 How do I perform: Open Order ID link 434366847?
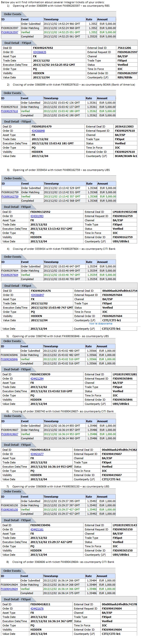pos(37,295)
